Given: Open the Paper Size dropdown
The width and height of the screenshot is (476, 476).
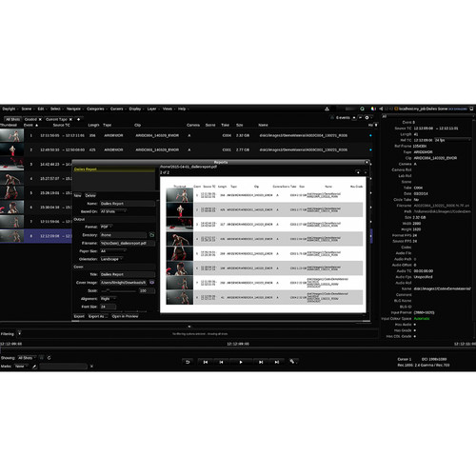Looking at the screenshot, I should pyautogui.click(x=113, y=251).
